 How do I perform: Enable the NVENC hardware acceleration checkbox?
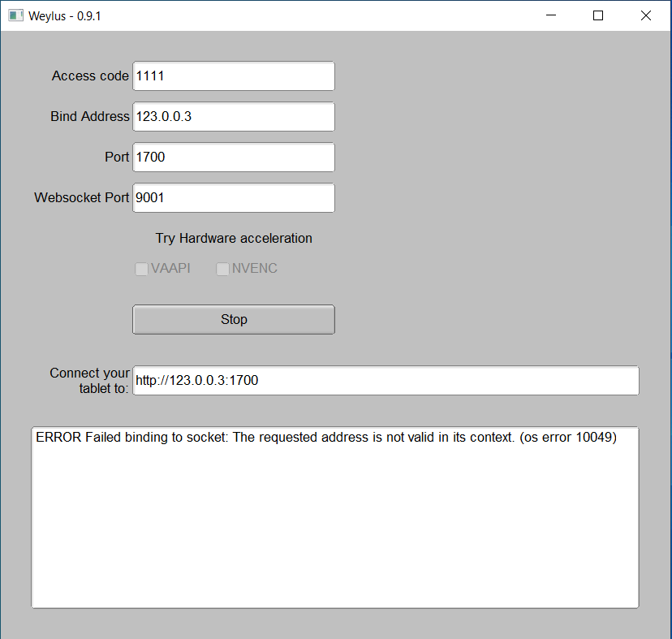223,268
